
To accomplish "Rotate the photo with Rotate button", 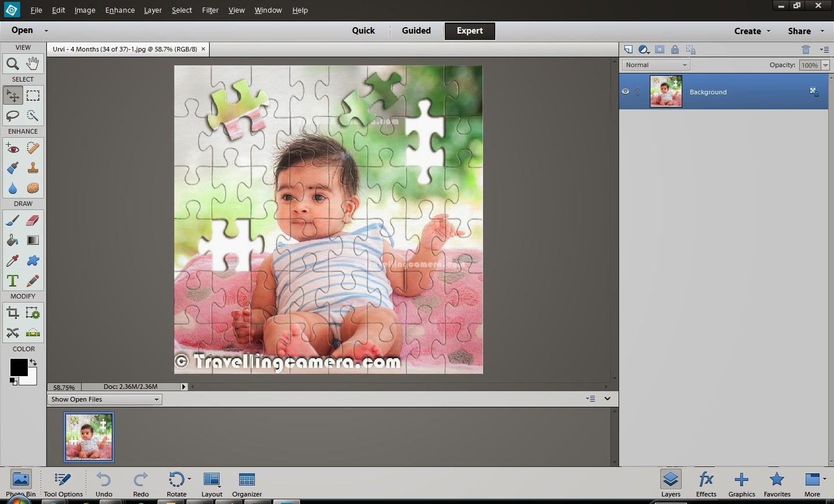I will click(x=177, y=484).
